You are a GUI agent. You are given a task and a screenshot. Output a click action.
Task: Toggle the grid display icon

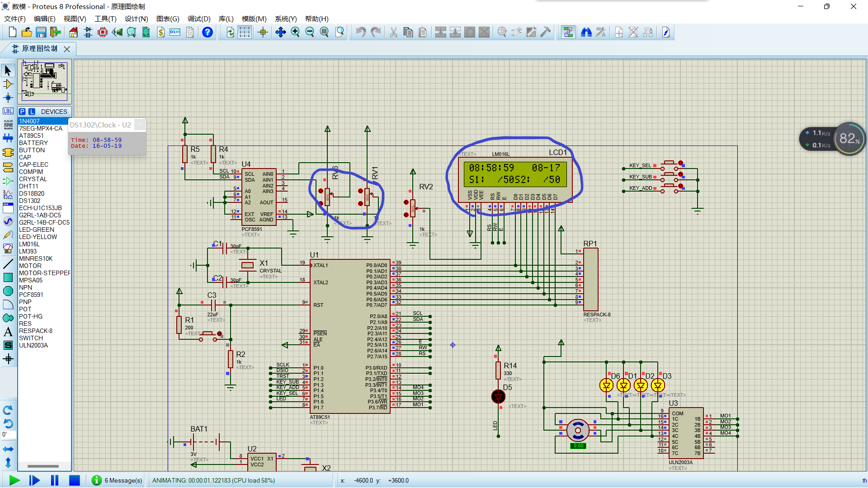245,32
